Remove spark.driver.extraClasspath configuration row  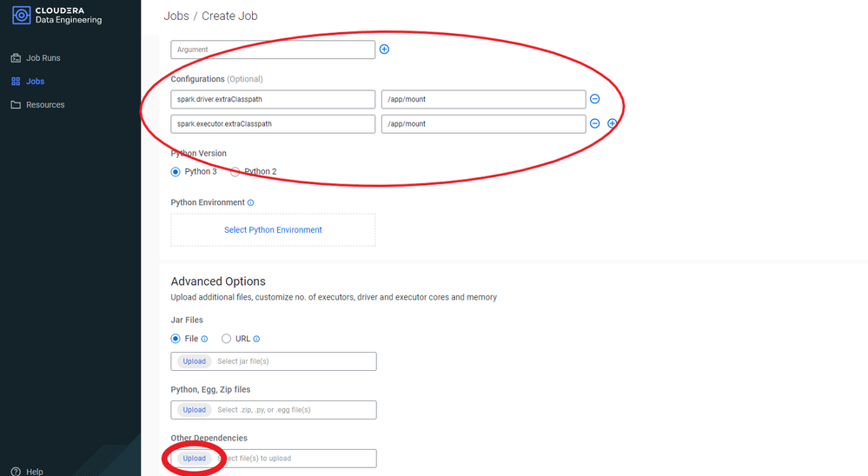[594, 98]
